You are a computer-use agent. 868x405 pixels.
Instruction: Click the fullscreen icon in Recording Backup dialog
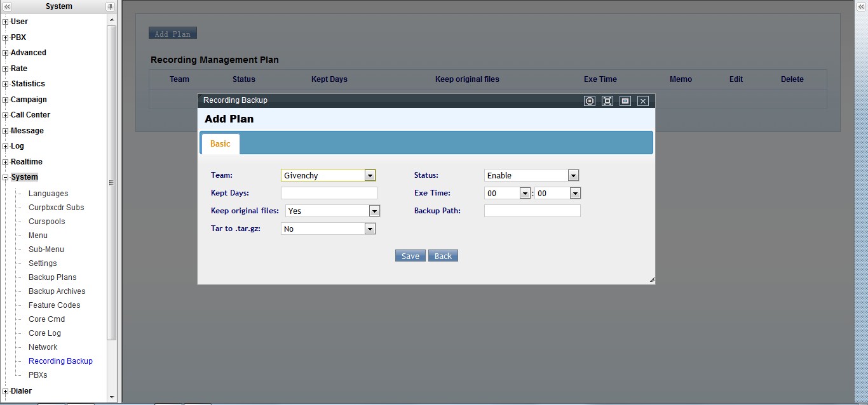[607, 101]
